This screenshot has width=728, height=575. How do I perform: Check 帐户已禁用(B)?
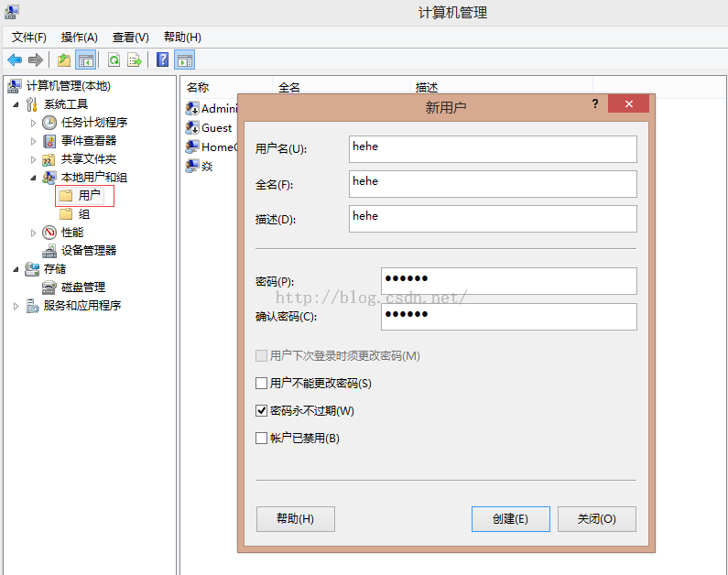click(x=261, y=438)
